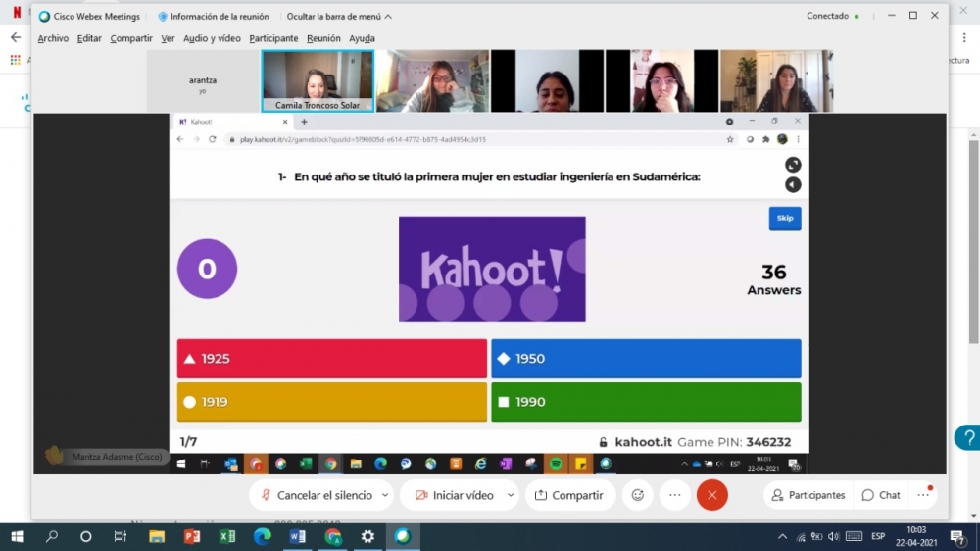Start camera with Iniciar vídeo button

coord(455,495)
